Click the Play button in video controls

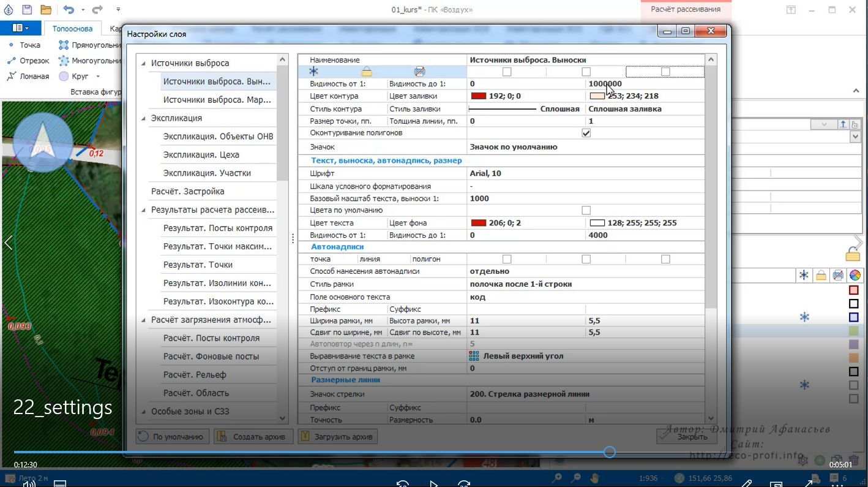[433, 483]
